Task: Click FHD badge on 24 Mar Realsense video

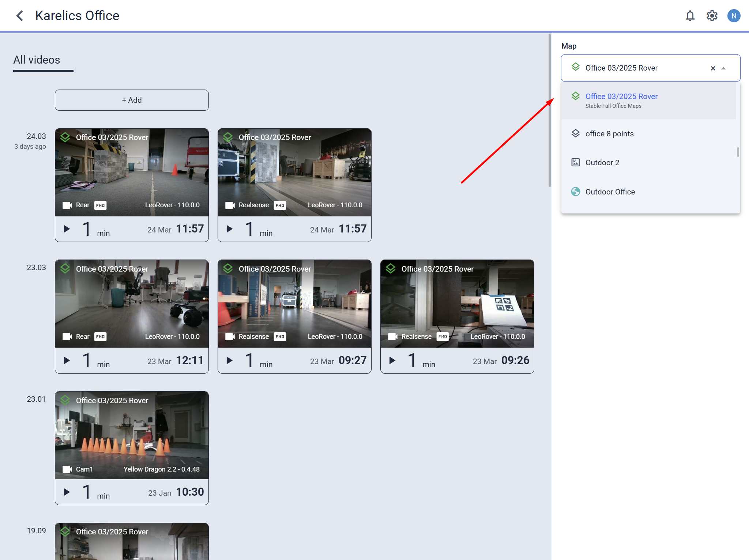Action: 280,205
